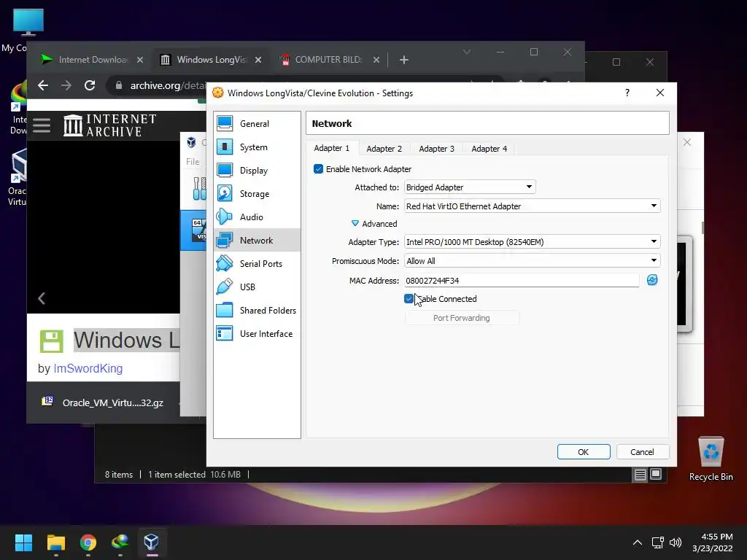Select the Network settings icon
Viewport: 747px width, 560px height.
click(x=225, y=241)
